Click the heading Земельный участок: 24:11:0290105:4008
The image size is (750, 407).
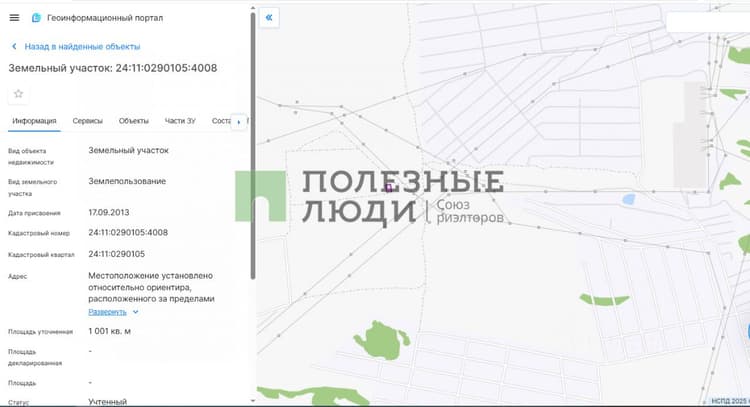pos(113,68)
